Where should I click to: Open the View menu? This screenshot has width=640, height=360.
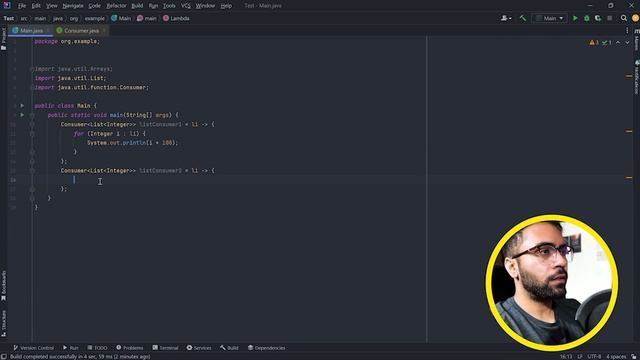(51, 6)
